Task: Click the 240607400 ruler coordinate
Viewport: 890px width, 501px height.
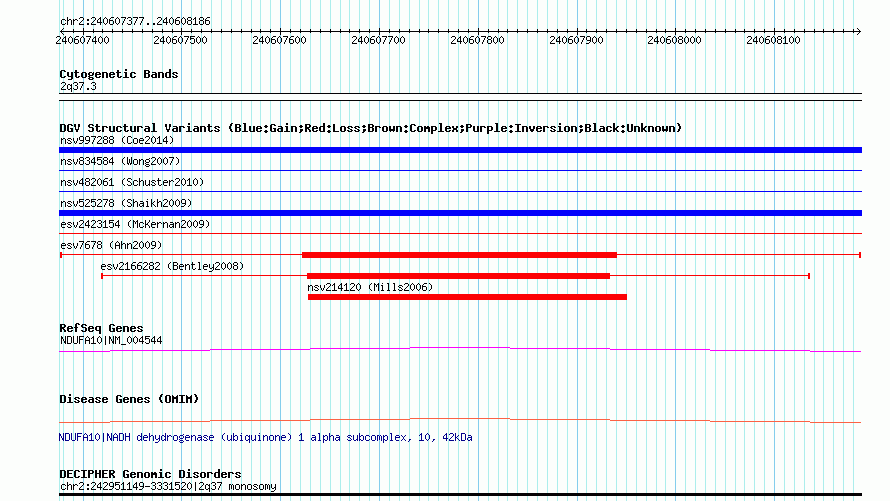Action: tap(82, 40)
